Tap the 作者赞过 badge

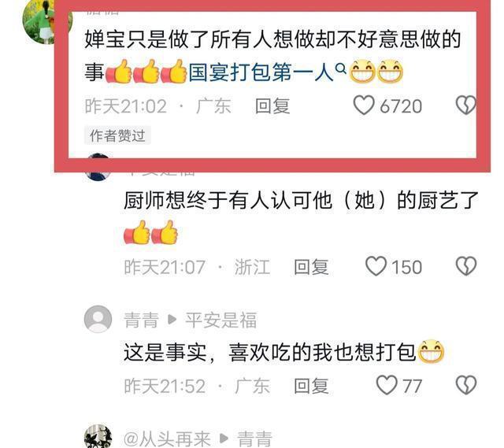coord(117,135)
